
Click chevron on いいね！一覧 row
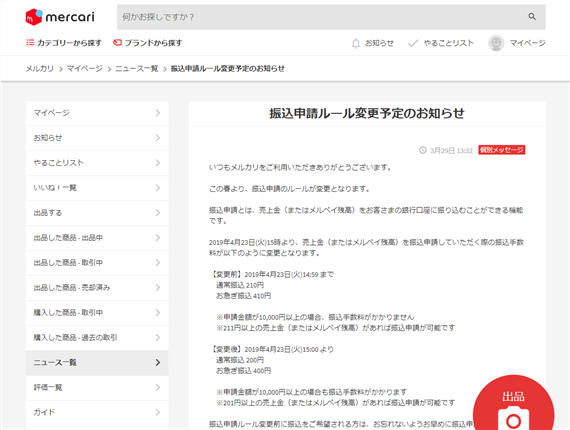(x=158, y=188)
